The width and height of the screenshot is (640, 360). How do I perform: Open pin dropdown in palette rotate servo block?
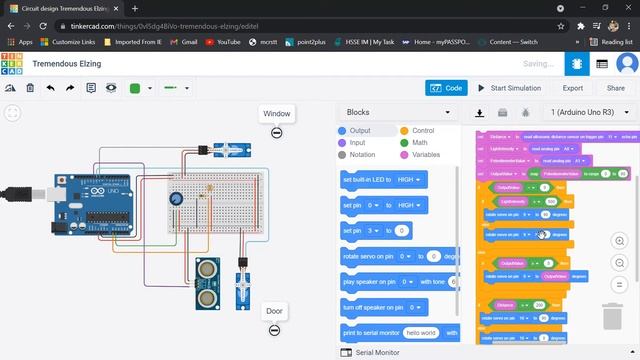coord(405,256)
